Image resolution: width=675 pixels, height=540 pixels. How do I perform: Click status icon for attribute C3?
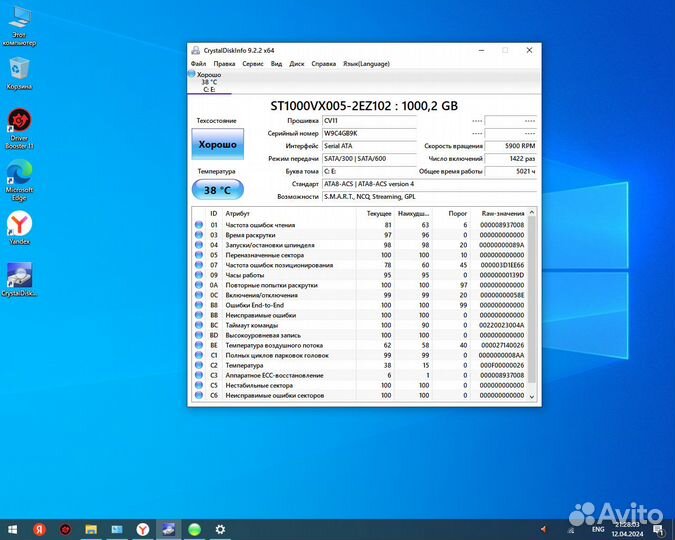pyautogui.click(x=199, y=375)
